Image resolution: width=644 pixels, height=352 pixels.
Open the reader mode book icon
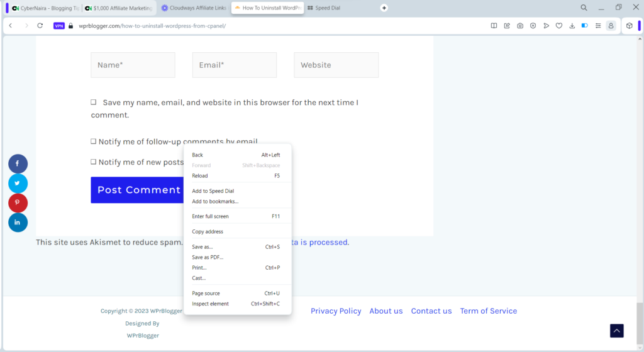(494, 26)
